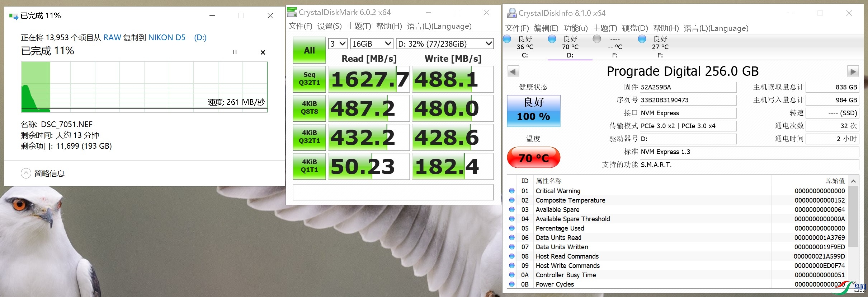Click the serial number field 33B20B3190473

coord(688,100)
